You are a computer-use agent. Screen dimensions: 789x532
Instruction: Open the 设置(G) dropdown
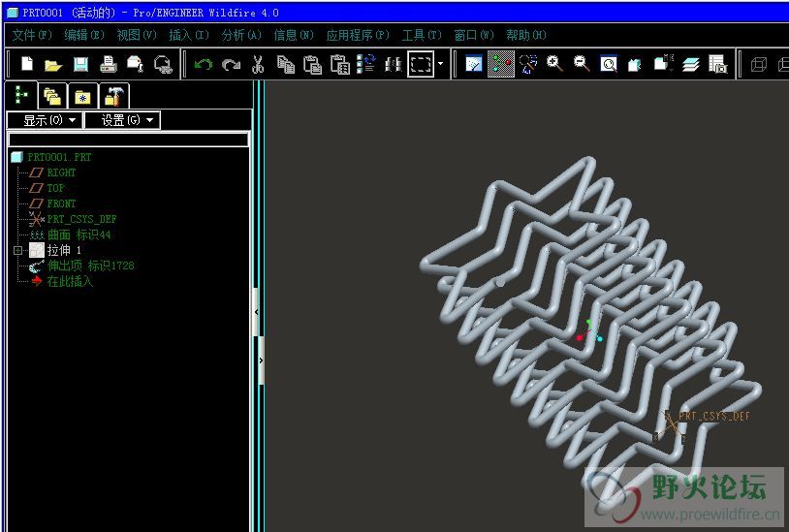(122, 120)
